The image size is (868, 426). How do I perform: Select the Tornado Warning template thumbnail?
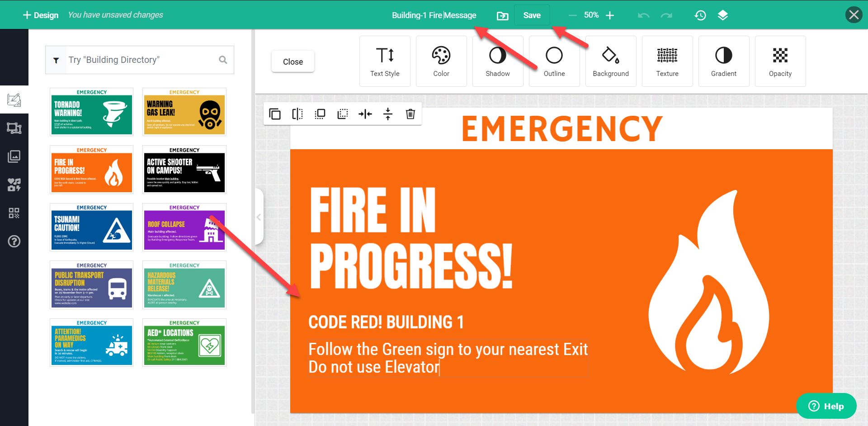click(91, 112)
